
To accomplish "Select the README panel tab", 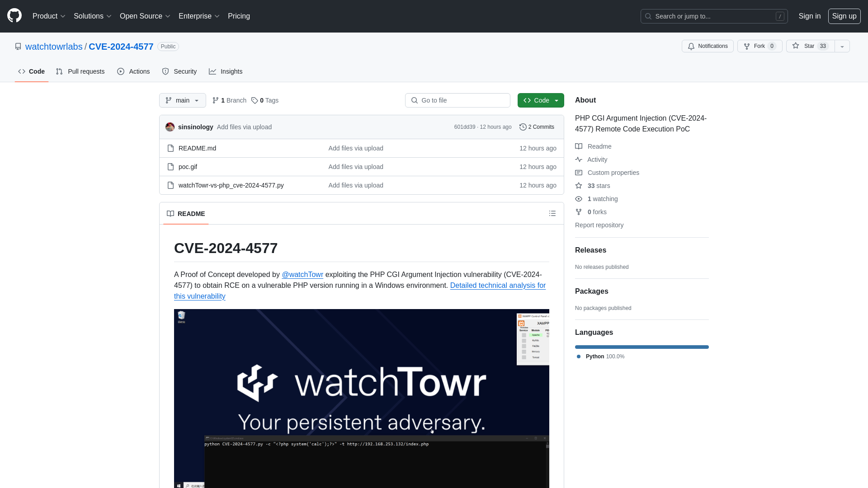I will point(186,214).
